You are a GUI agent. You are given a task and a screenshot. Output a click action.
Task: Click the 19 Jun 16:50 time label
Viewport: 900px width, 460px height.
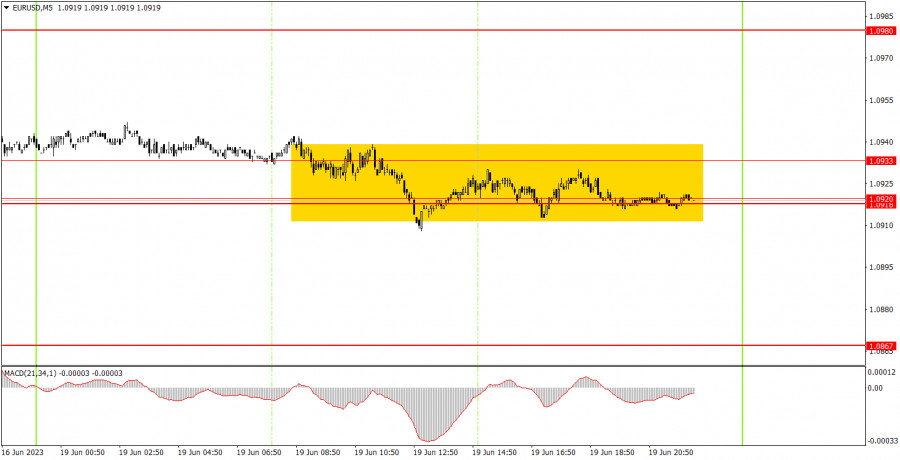coord(552,453)
